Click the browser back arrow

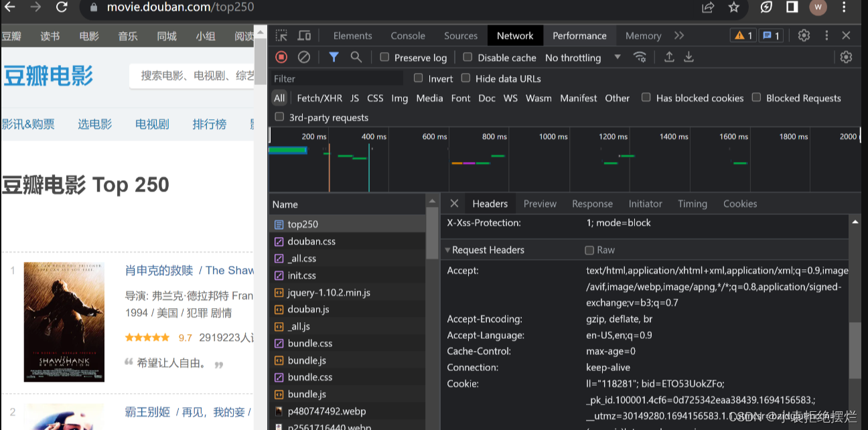(10, 7)
